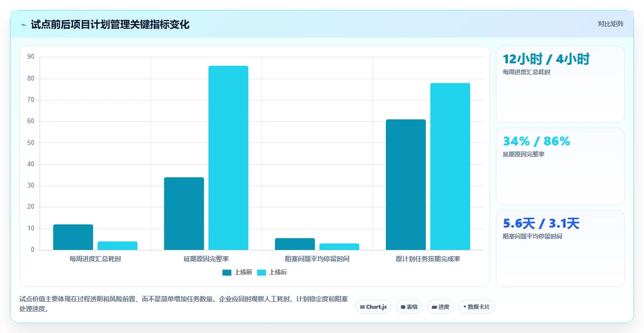Select the 数据卡片 tag chip
This screenshot has width=644, height=333.
pyautogui.click(x=476, y=307)
